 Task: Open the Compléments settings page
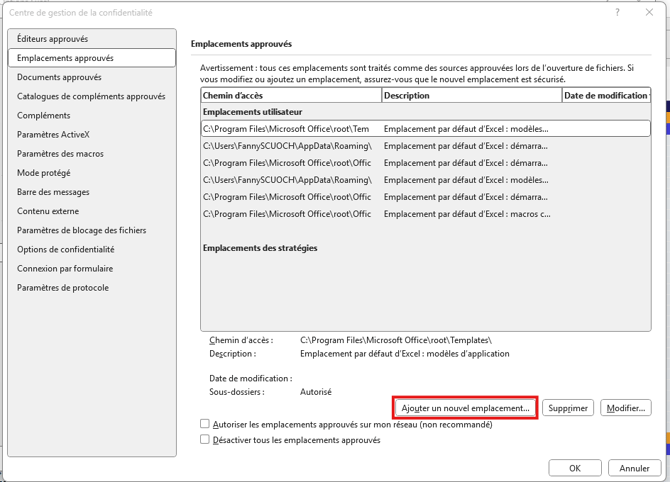click(44, 116)
